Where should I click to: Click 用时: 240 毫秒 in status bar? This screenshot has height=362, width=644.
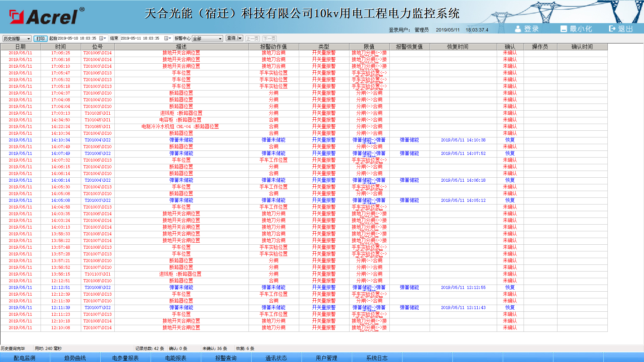coord(48,349)
